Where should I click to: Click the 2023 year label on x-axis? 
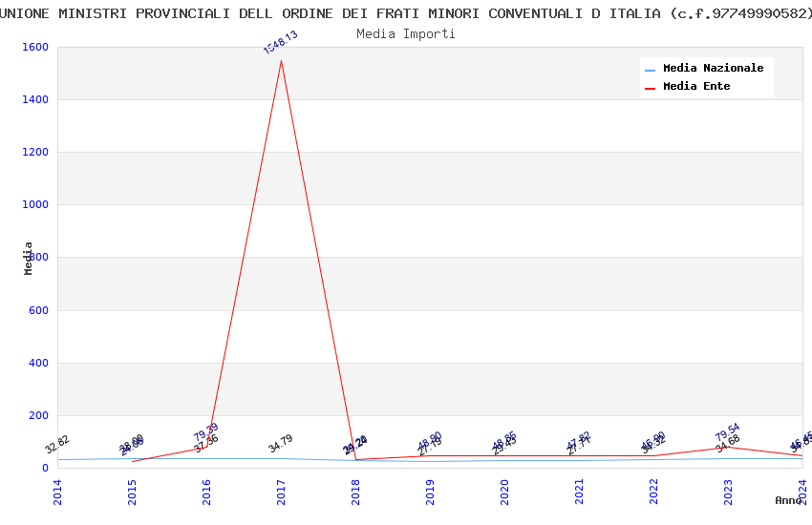pyautogui.click(x=729, y=492)
